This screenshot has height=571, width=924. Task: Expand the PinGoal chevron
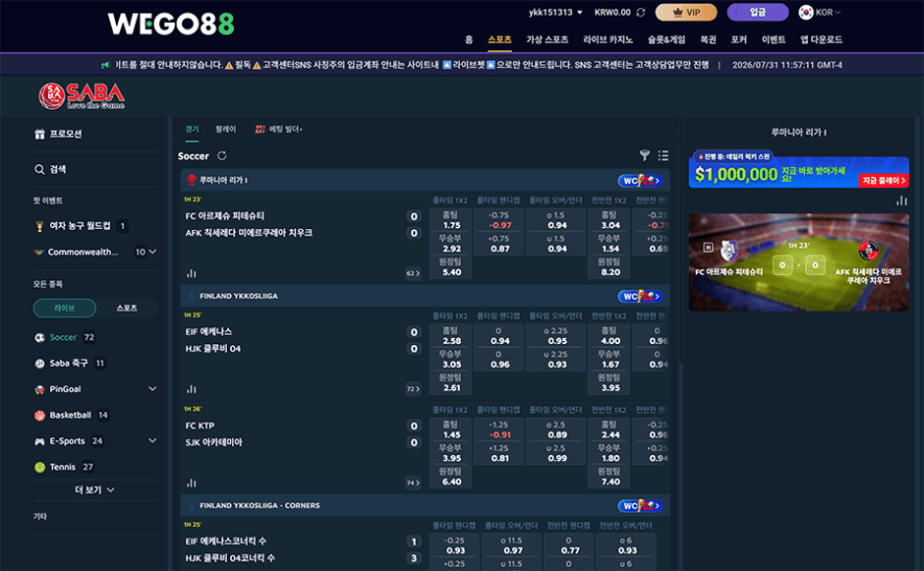152,389
